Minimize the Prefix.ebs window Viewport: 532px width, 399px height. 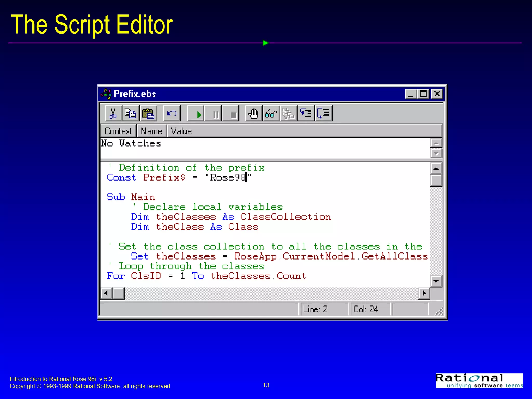click(x=411, y=94)
